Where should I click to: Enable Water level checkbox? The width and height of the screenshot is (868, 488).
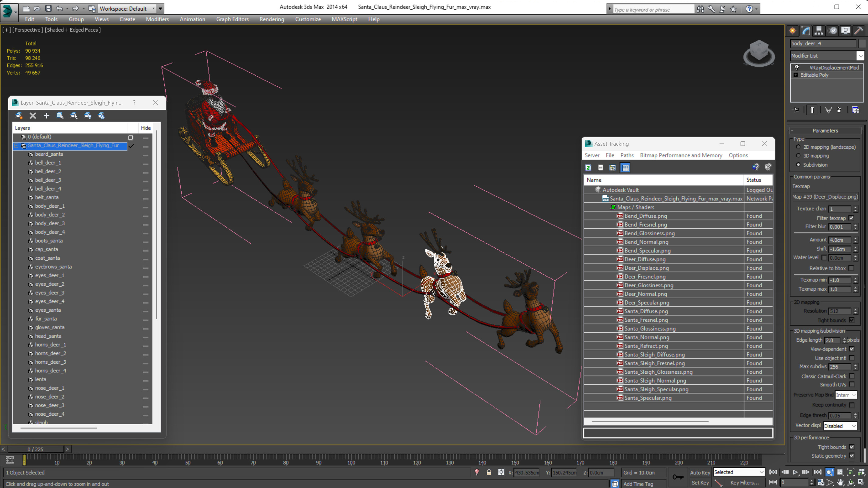[824, 258]
